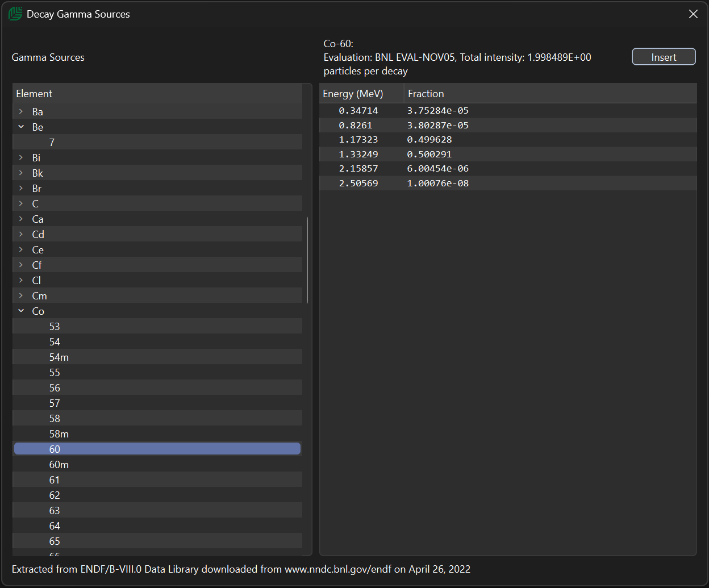
Task: Select Co isotope 53
Action: (157, 326)
